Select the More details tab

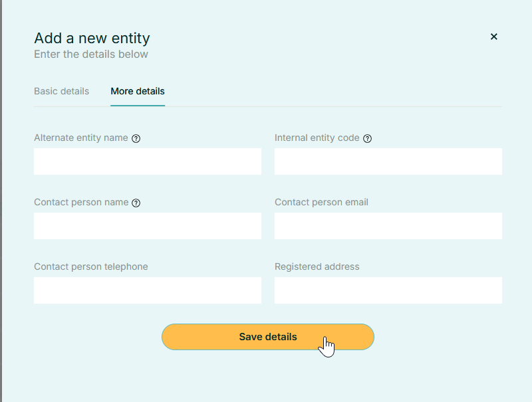pos(138,91)
